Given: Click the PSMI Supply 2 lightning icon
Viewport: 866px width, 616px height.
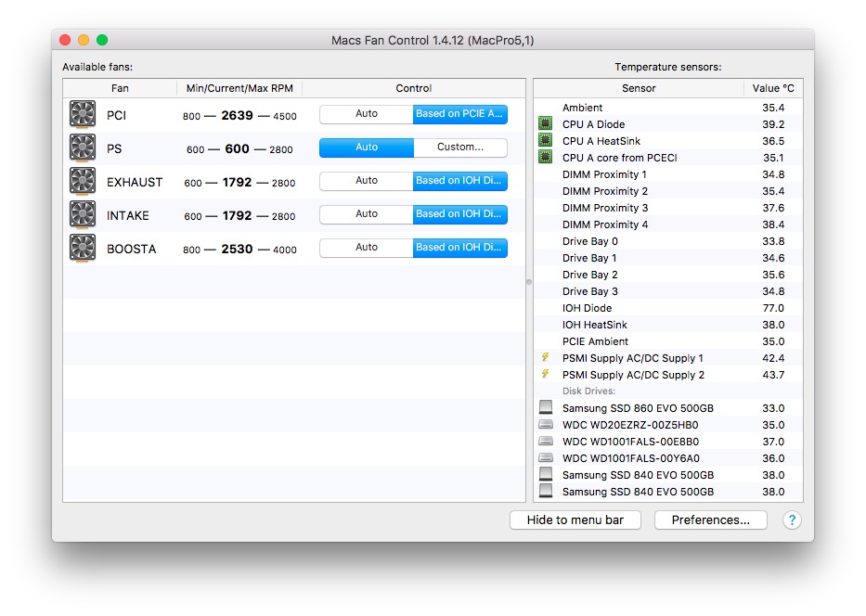Looking at the screenshot, I should pos(545,374).
